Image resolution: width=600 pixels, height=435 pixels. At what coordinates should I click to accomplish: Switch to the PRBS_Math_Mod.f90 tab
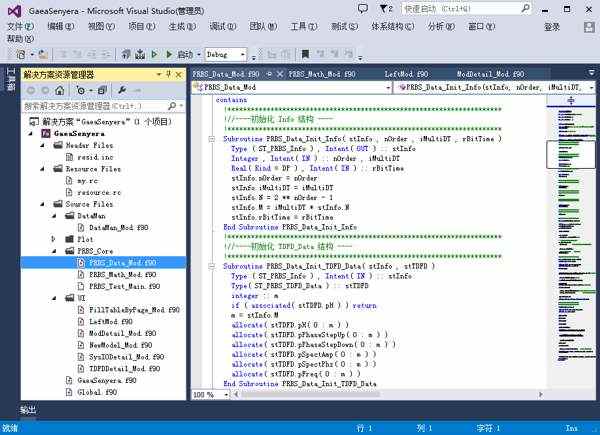(322, 74)
